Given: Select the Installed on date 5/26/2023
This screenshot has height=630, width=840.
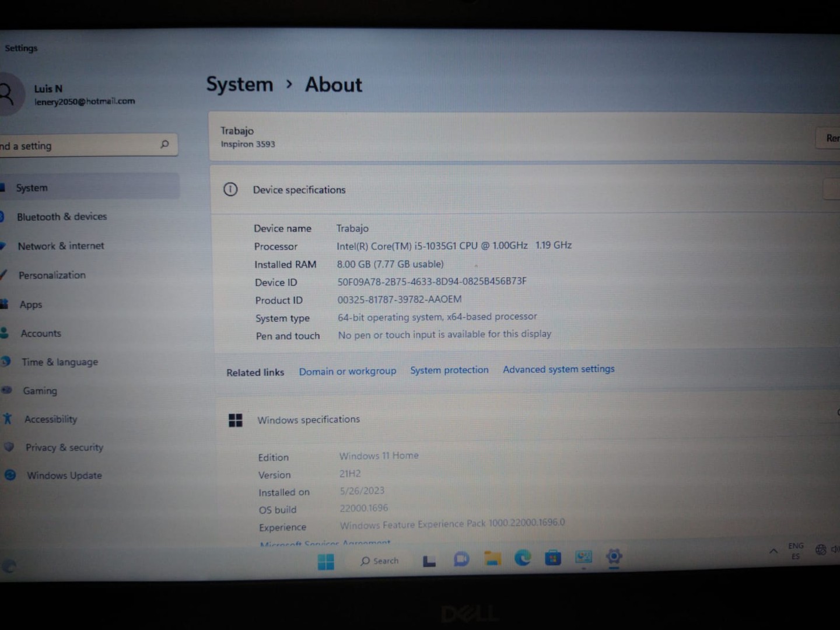Looking at the screenshot, I should point(362,491).
